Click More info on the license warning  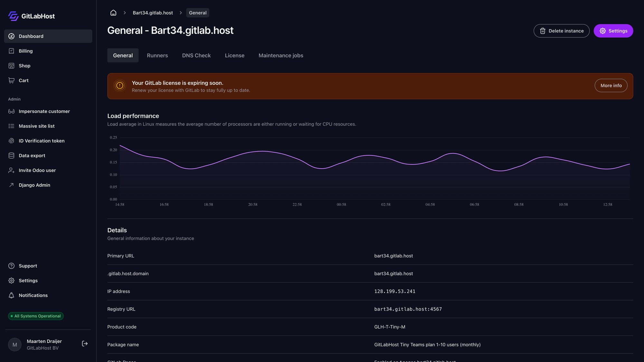pyautogui.click(x=611, y=85)
